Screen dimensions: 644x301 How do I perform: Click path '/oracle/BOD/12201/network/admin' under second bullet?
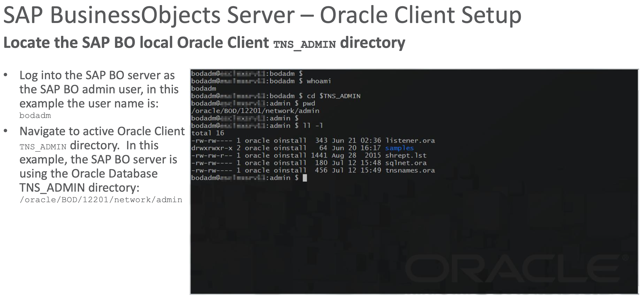click(101, 200)
